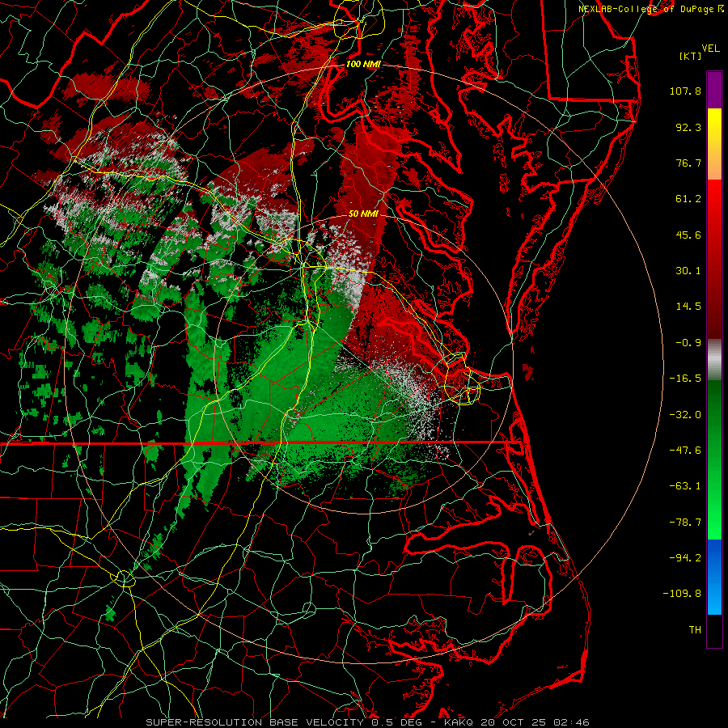Select the -0.9 scale value

pyautogui.click(x=688, y=343)
